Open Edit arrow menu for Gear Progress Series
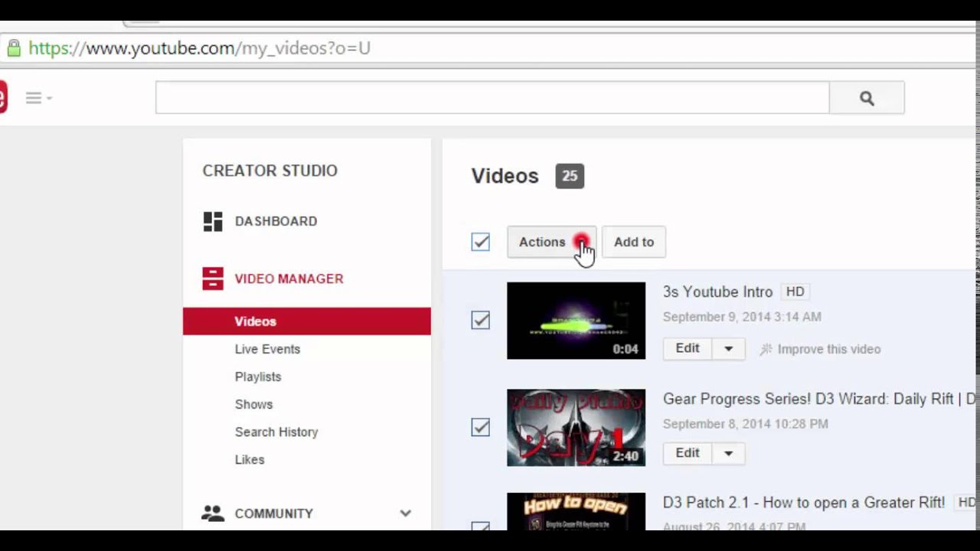The image size is (980, 551). pos(729,453)
